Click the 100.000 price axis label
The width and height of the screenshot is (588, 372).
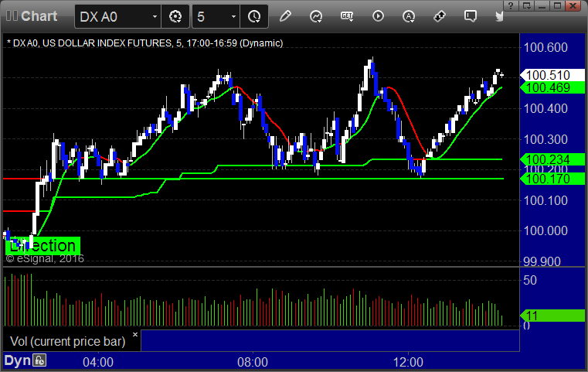point(546,230)
